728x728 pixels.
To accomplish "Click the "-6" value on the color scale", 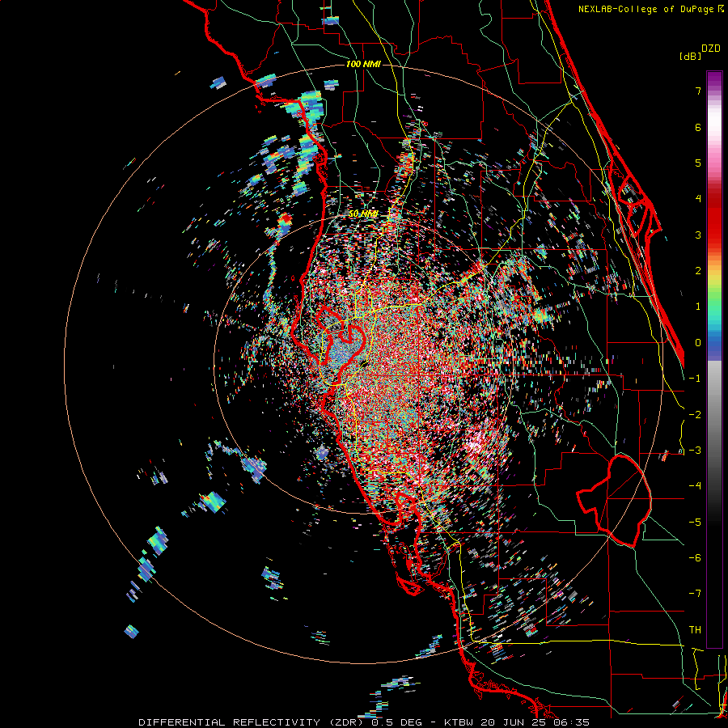I will (x=695, y=558).
